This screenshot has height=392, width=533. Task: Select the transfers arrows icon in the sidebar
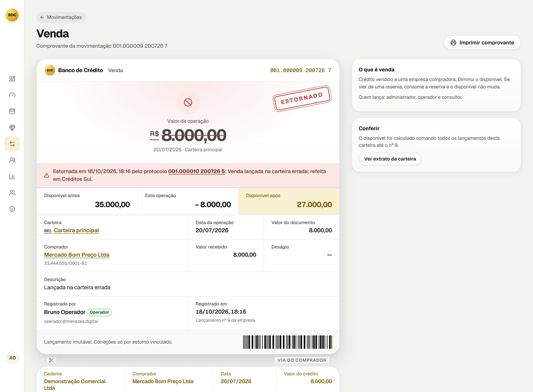tap(12, 144)
